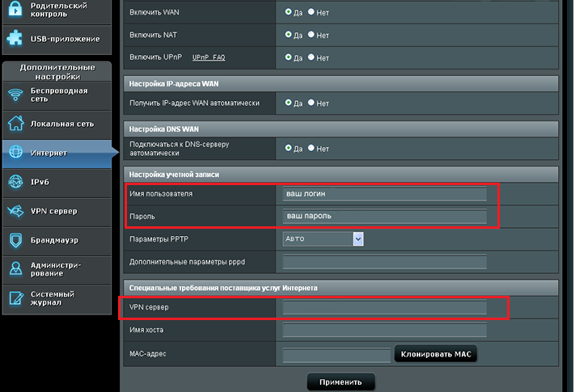This screenshot has height=392, width=588.
Task: Select Да for Включить UPnP
Action: [289, 57]
